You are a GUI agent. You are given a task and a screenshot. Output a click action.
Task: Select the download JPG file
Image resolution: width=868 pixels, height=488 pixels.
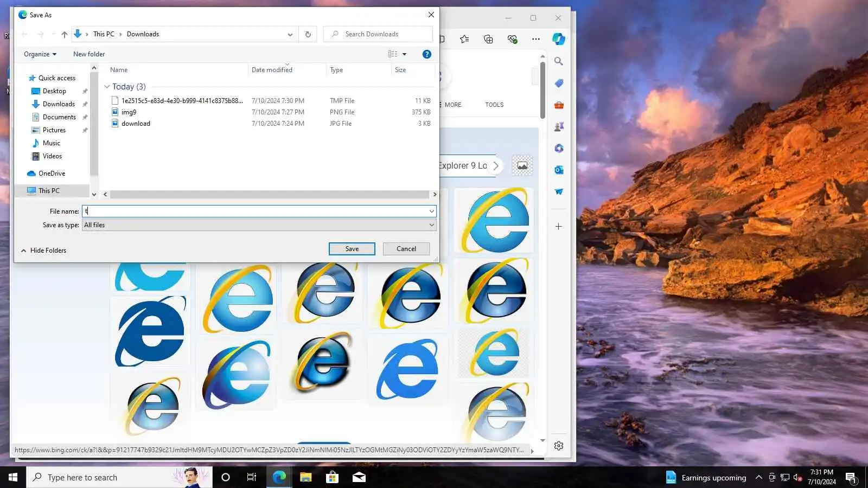tap(136, 124)
